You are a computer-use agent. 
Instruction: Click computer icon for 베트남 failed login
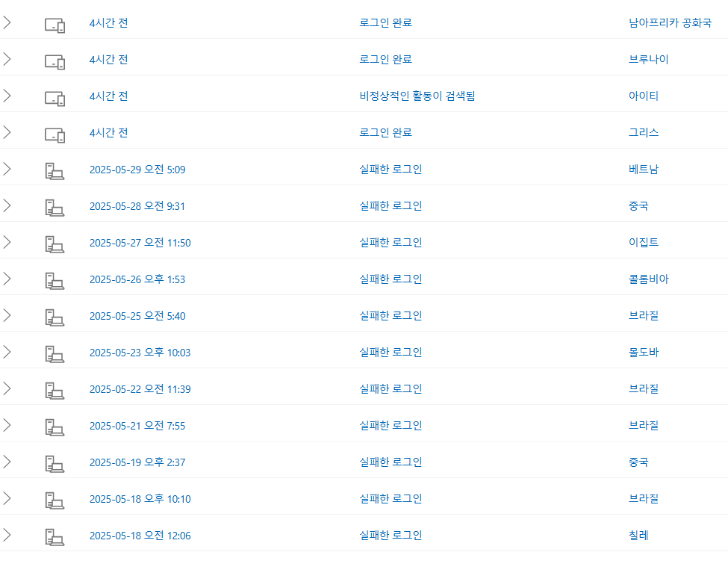pyautogui.click(x=55, y=171)
